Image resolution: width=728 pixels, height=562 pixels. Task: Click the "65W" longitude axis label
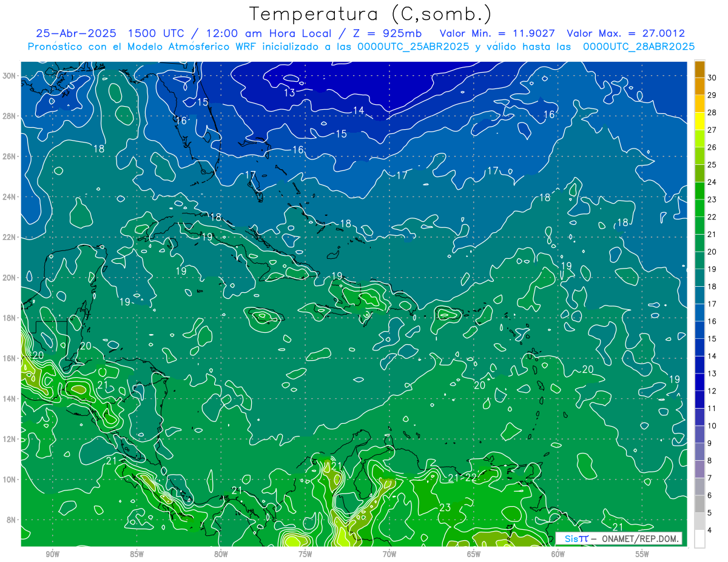[474, 554]
